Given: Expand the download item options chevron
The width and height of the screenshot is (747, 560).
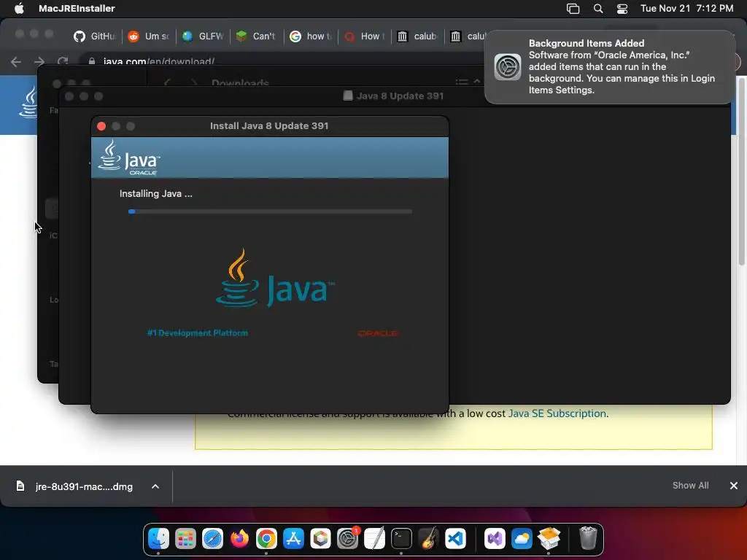Looking at the screenshot, I should pos(155,486).
